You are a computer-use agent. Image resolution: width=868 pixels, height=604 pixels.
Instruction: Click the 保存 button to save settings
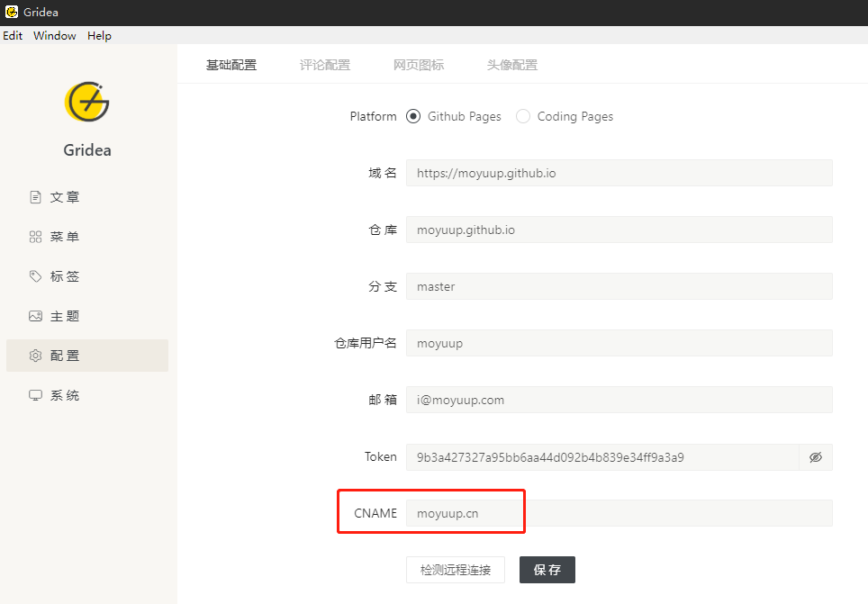coord(547,570)
